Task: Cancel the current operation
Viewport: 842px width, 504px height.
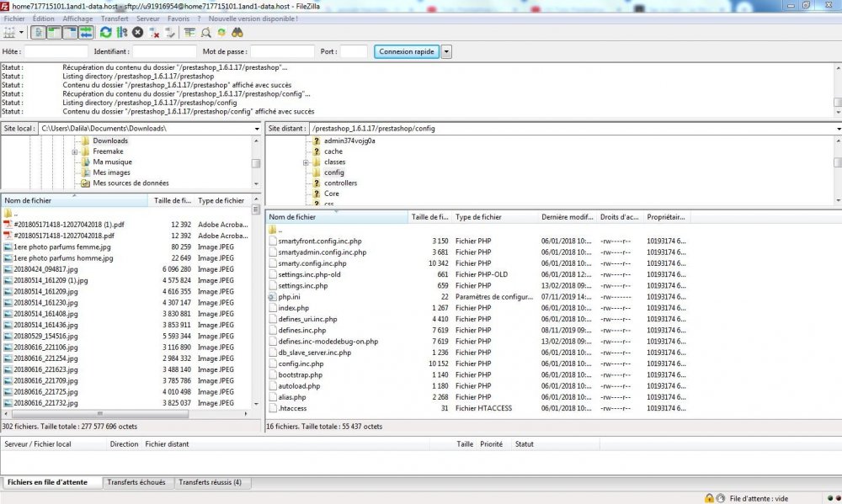Action: 136,32
